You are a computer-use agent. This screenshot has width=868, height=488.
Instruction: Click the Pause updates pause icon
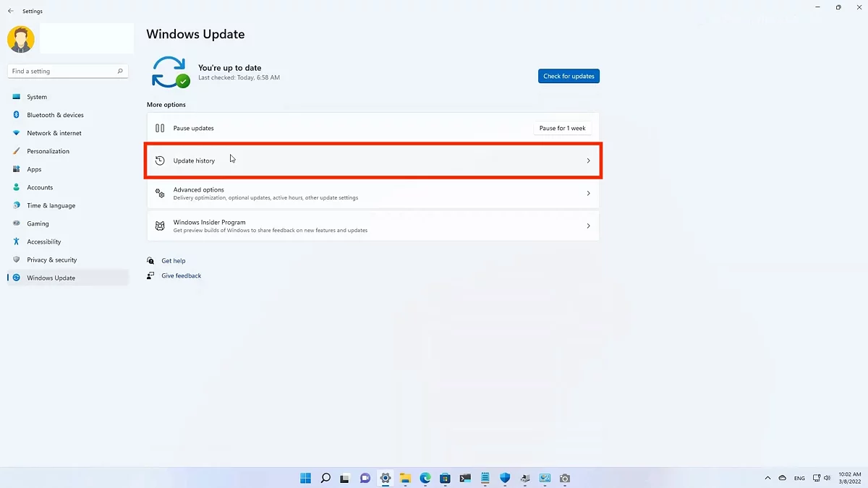160,128
